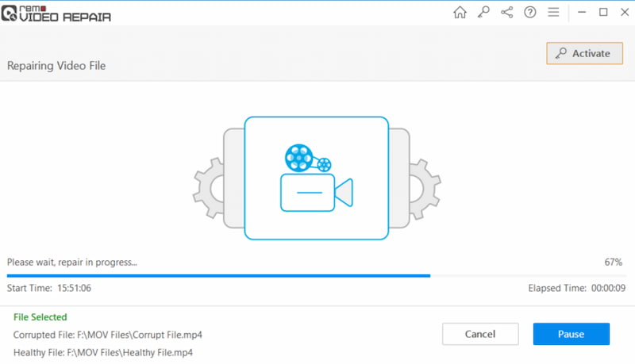Select the Healthy File path text
Viewport: 635px width, 364px height.
103,353
